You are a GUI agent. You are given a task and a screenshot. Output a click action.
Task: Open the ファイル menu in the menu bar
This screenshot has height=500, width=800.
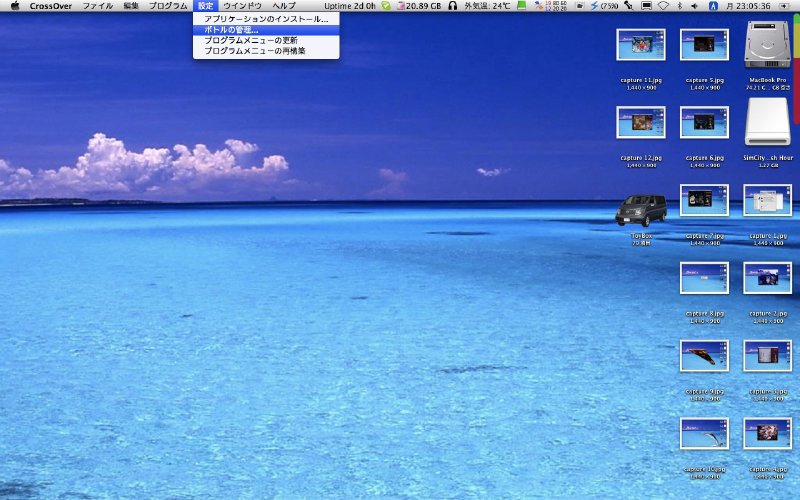click(x=97, y=6)
